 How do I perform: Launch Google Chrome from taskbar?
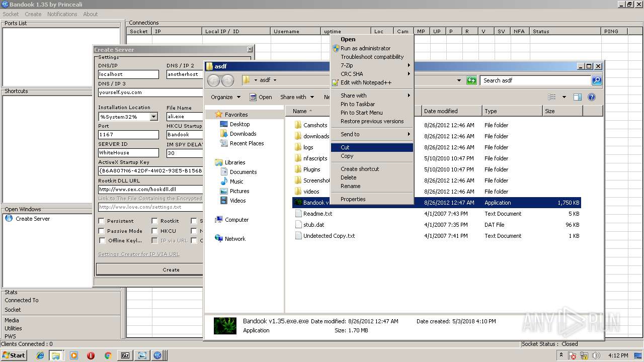108,355
